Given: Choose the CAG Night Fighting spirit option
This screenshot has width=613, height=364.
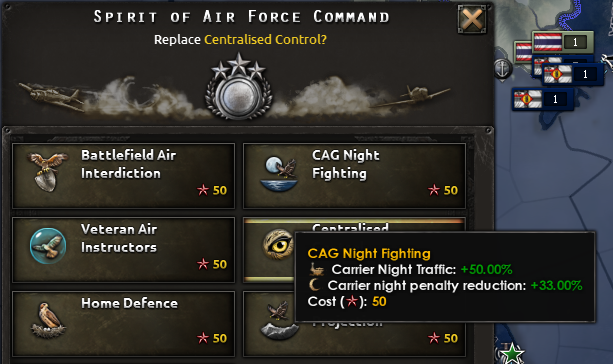Looking at the screenshot, I should coord(354,176).
